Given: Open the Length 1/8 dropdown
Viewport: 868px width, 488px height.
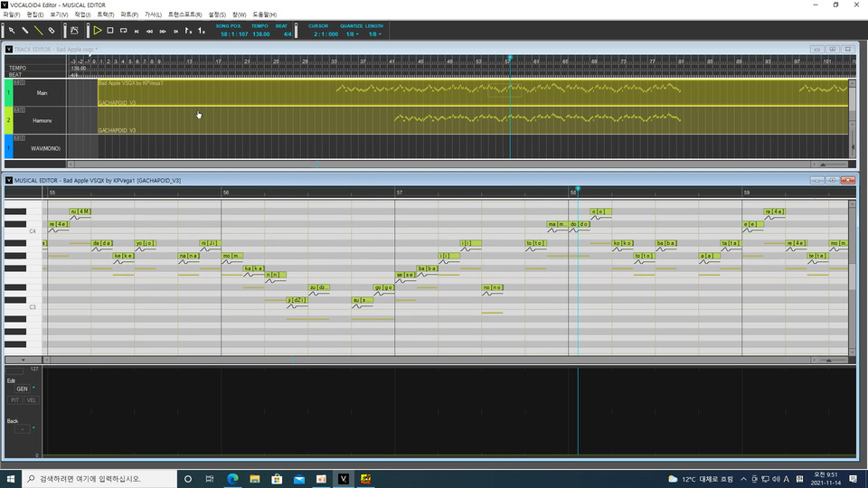Looking at the screenshot, I should pos(374,34).
